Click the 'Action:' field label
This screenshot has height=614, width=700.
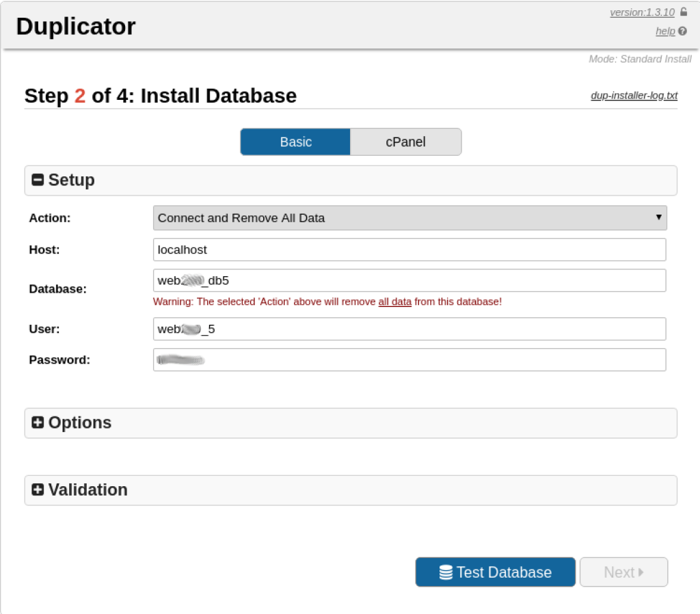[50, 218]
